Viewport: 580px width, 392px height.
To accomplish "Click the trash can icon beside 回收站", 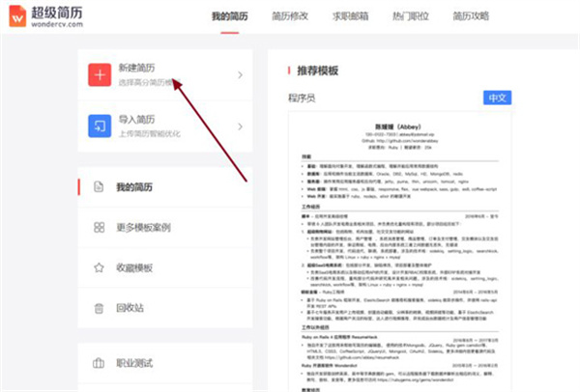I will 99,308.
